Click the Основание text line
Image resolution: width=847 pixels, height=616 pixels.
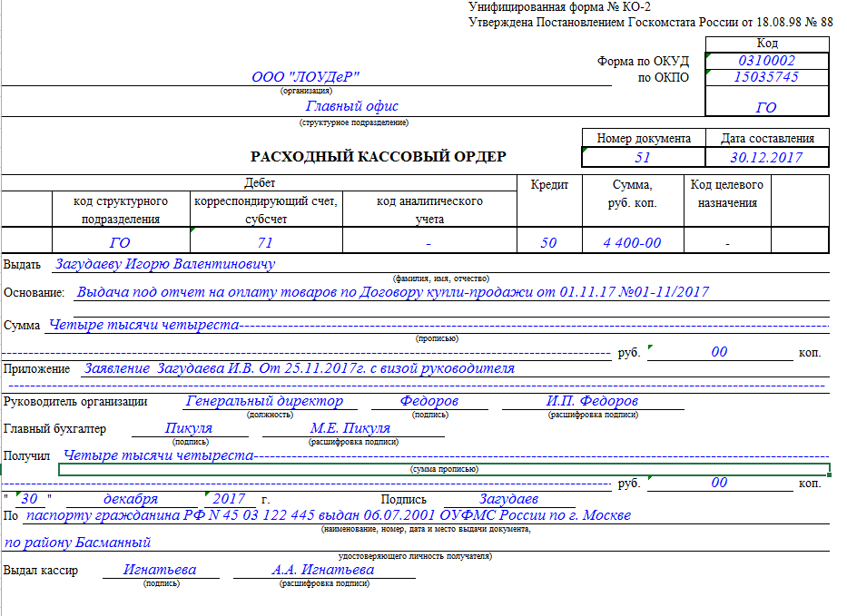[392, 292]
